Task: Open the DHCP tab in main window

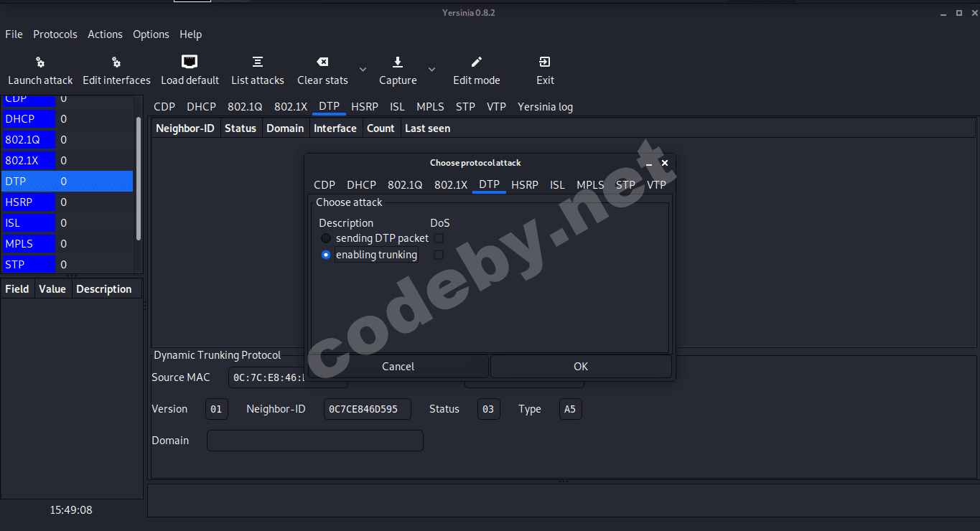Action: 201,107
